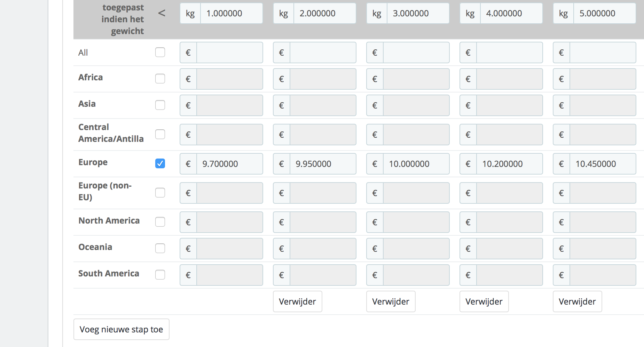Click the All row price field under 1.000000 kg

click(230, 53)
